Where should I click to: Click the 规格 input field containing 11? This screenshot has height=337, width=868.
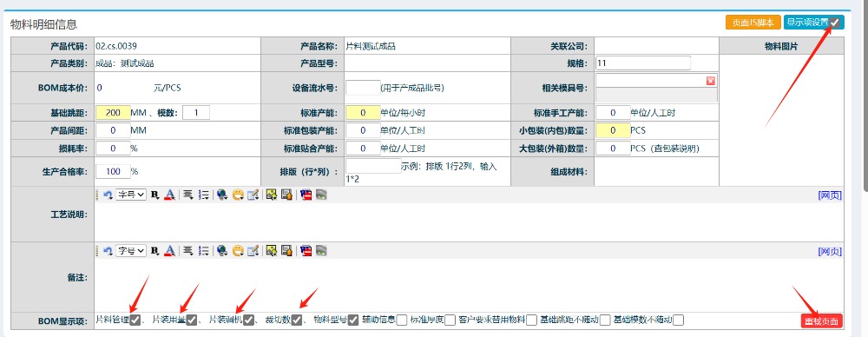[643, 63]
